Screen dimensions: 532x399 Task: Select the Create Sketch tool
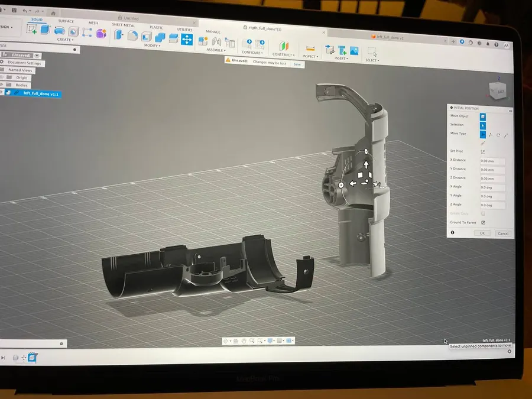(x=32, y=29)
